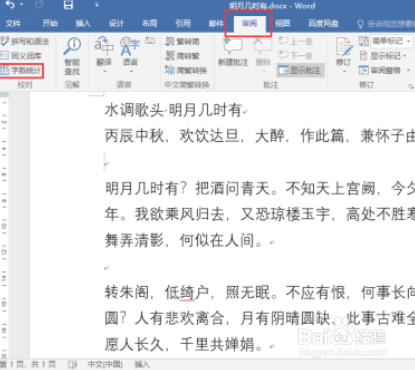Viewport: 415px width, 370px height.
Task: Click the line starting 转朱阁，低绮户
Action: (260, 292)
